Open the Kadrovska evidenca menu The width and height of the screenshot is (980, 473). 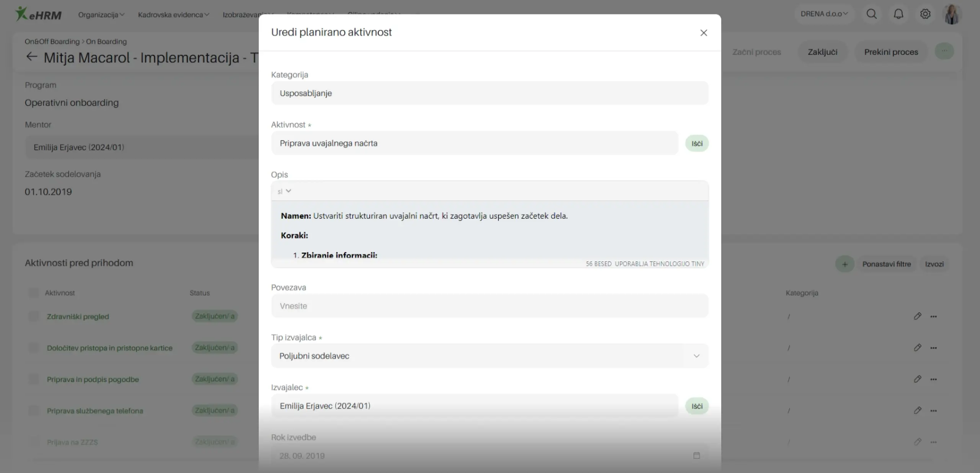pos(173,15)
